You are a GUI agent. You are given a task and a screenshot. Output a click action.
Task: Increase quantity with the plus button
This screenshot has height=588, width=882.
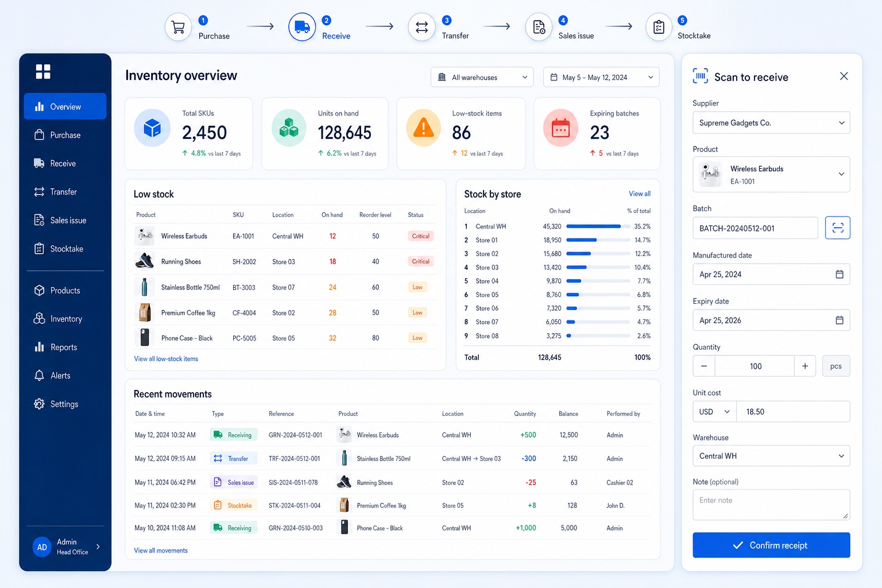tap(805, 366)
